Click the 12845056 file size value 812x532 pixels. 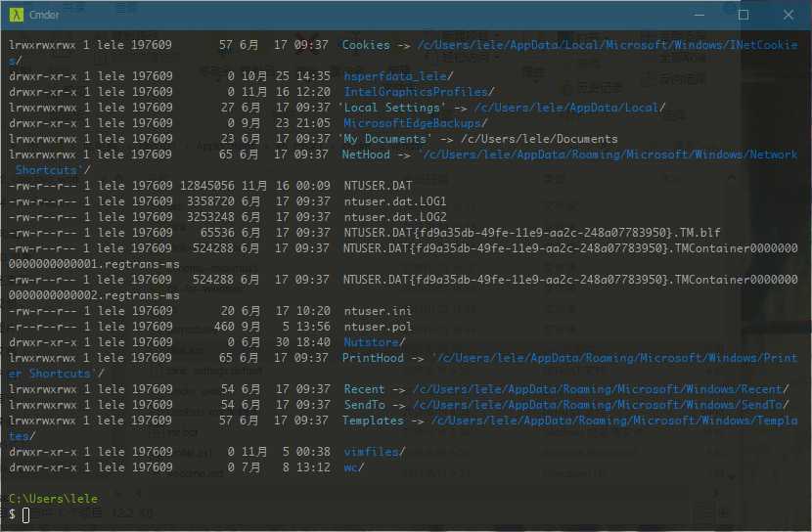(x=207, y=185)
